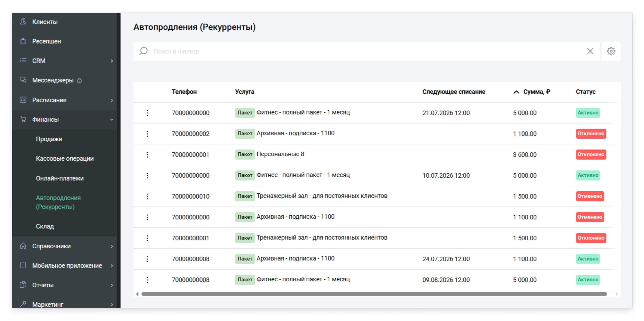Clear the search filter with X icon
Viewport: 644px width, 321px height.
[590, 51]
